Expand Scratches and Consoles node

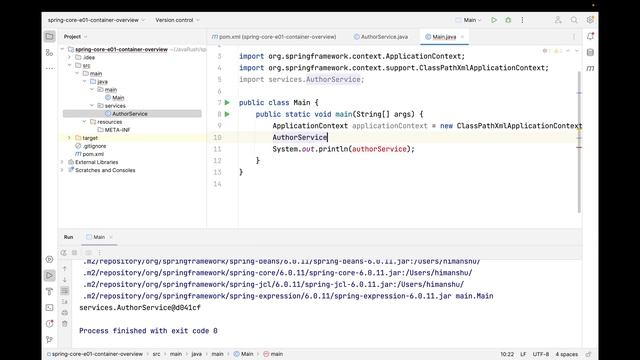[62, 170]
